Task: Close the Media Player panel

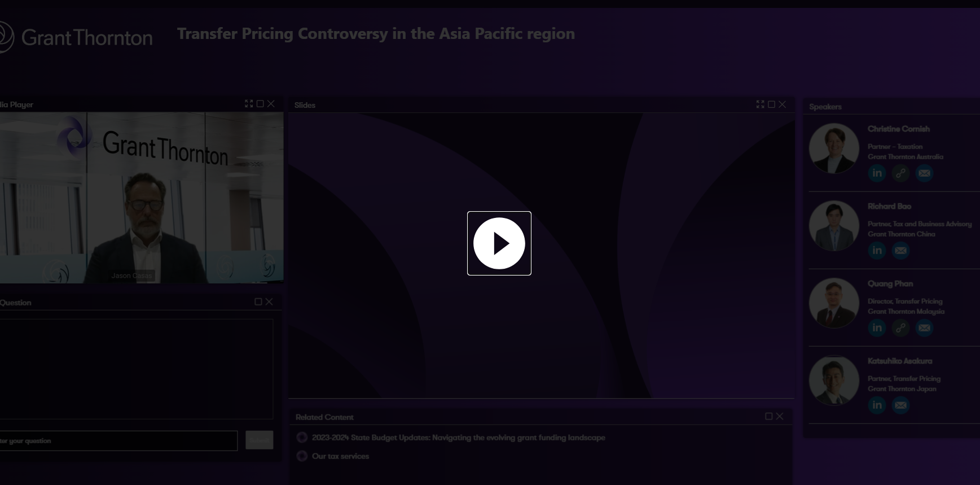Action: point(271,104)
